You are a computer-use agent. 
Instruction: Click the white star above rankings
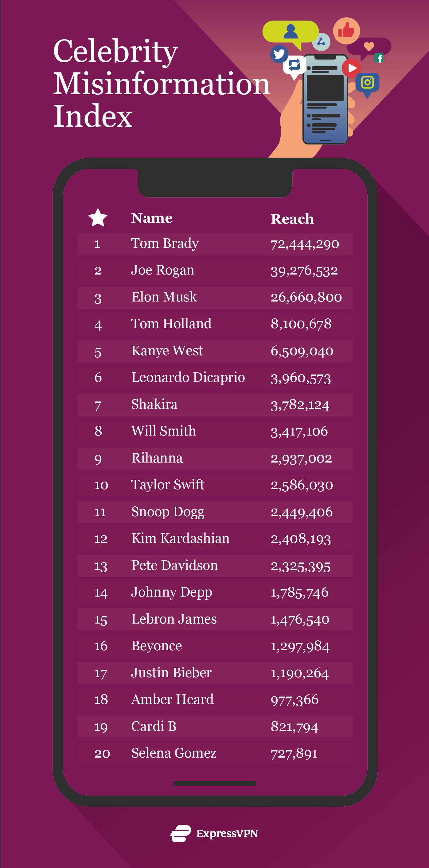pyautogui.click(x=98, y=218)
